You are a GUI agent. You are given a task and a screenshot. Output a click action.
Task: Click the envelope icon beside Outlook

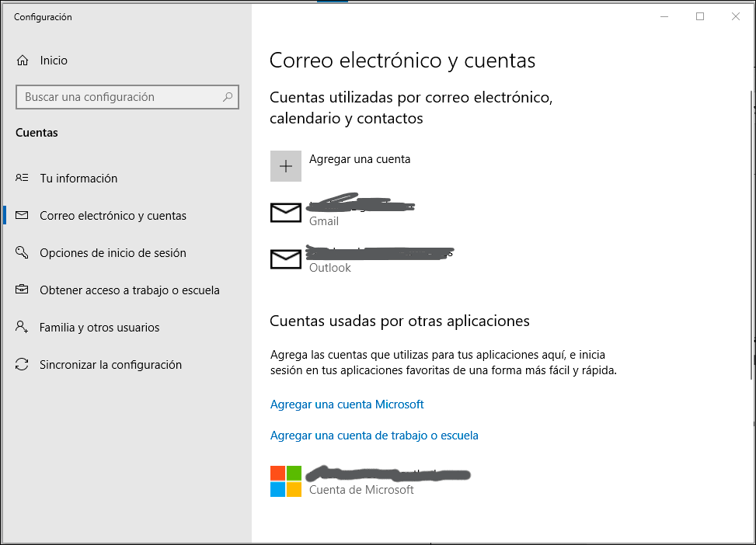(285, 259)
